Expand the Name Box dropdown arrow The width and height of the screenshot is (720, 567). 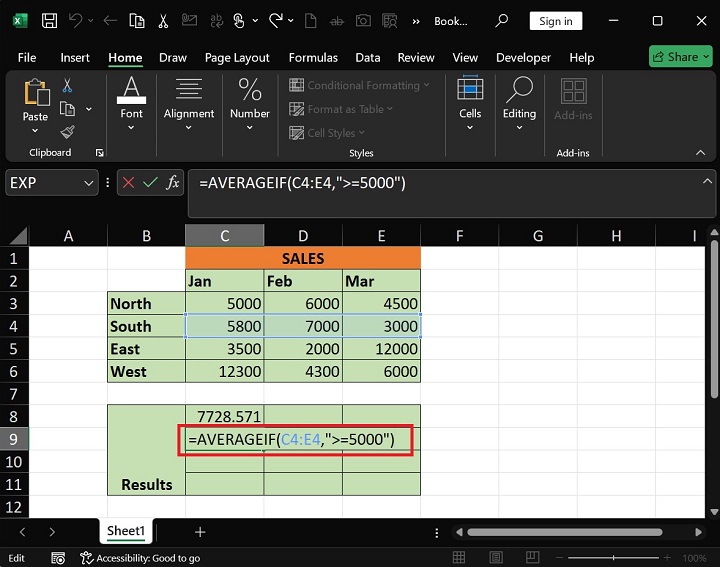[x=88, y=183]
